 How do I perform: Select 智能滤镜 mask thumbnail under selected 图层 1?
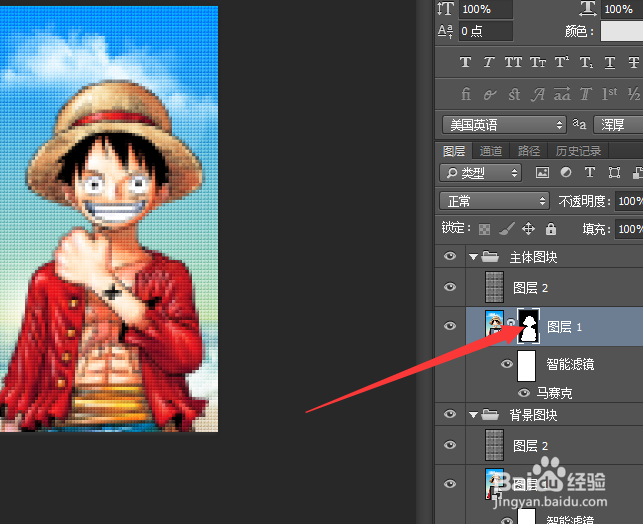(x=527, y=365)
